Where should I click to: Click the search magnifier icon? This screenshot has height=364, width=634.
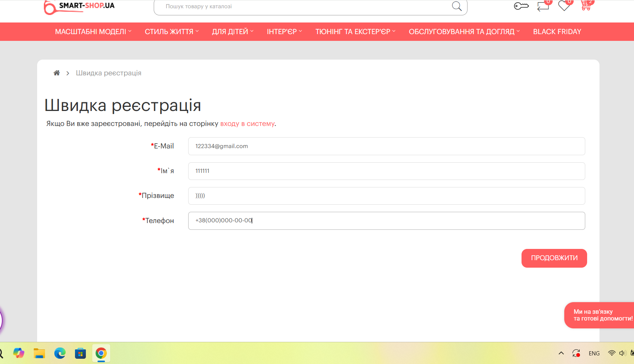[x=456, y=6]
